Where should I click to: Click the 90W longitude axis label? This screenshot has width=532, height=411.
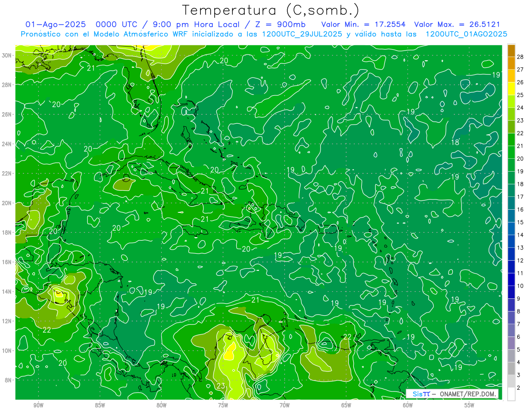[x=39, y=405]
